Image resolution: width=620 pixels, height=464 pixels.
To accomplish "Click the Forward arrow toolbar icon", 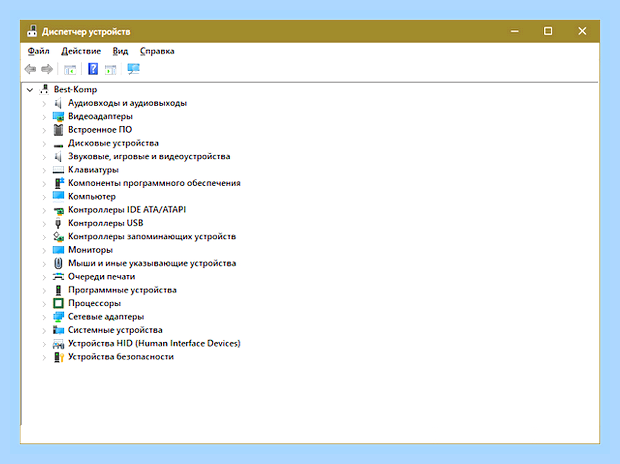I will pyautogui.click(x=47, y=69).
